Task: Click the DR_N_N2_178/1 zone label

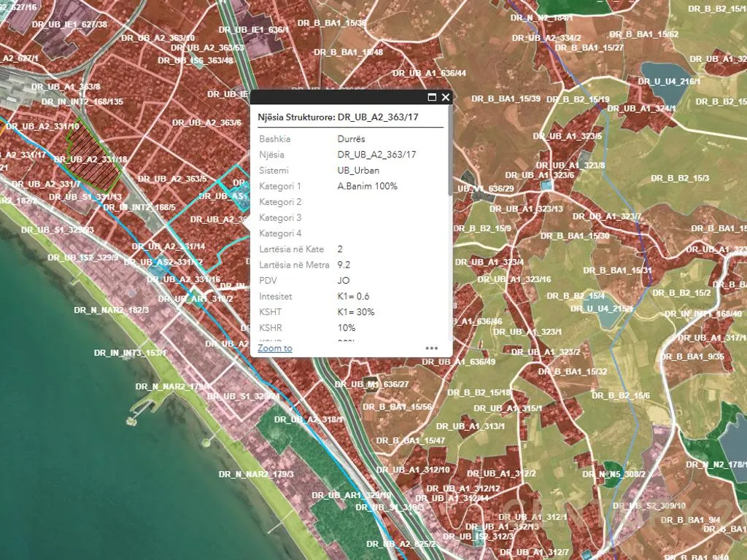Action: tap(715, 464)
